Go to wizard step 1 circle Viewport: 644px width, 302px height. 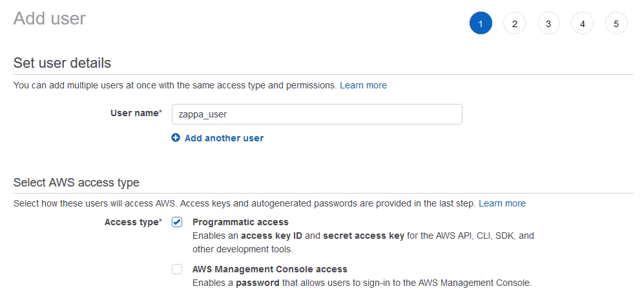(x=481, y=24)
